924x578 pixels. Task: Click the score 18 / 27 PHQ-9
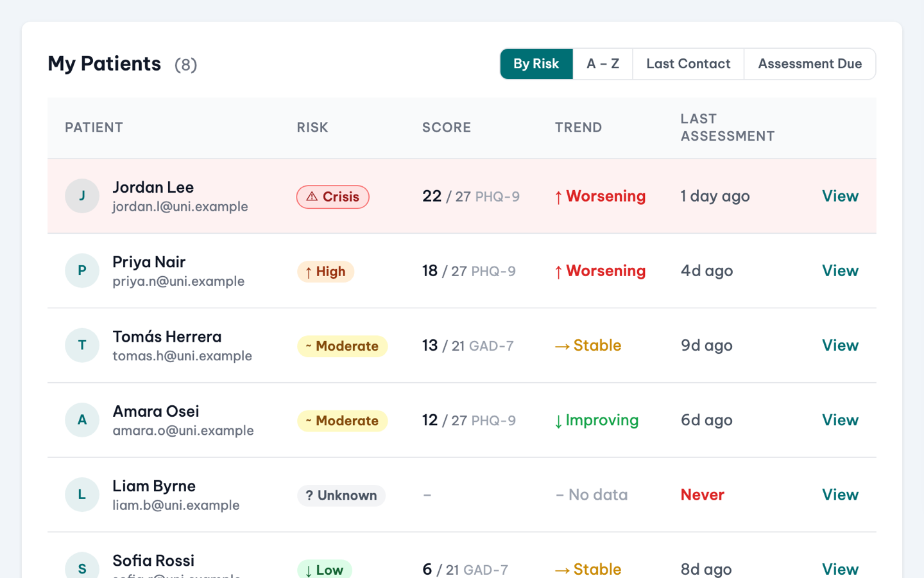pos(469,270)
